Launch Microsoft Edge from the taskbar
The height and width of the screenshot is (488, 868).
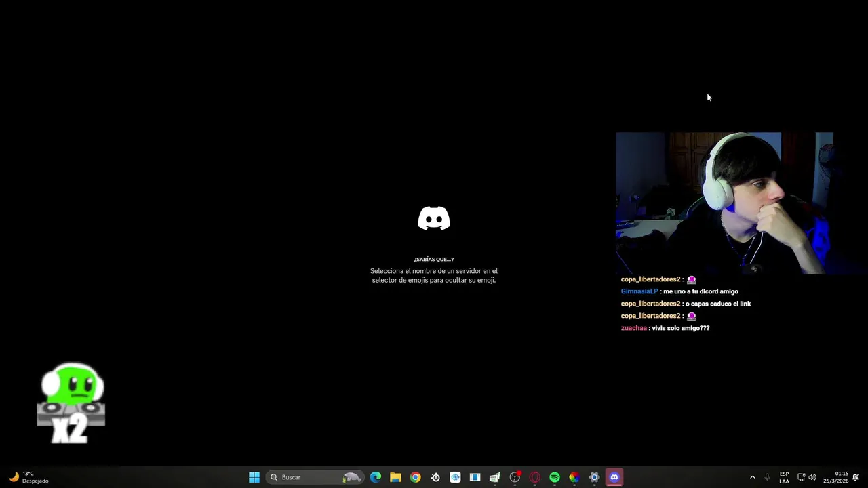tap(376, 477)
